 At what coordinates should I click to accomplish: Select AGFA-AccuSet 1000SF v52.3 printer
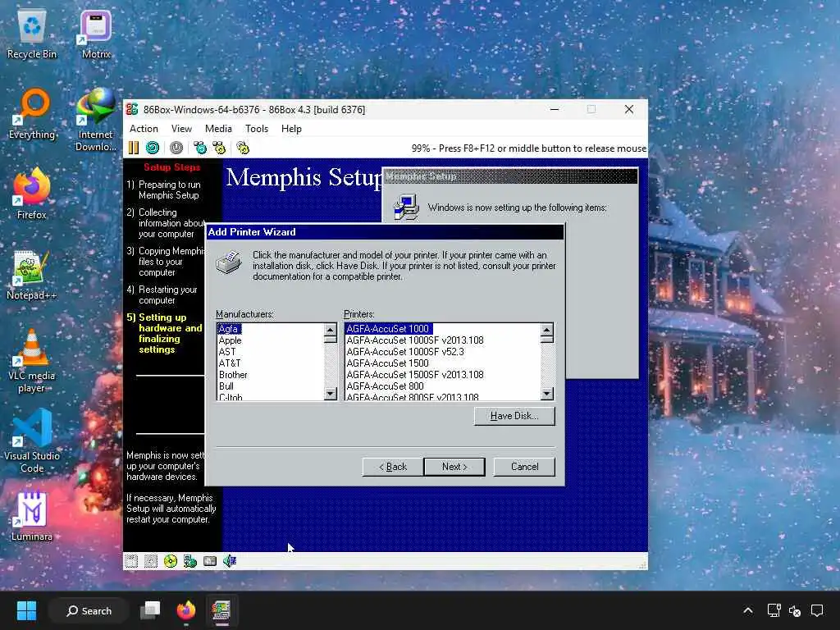click(405, 351)
